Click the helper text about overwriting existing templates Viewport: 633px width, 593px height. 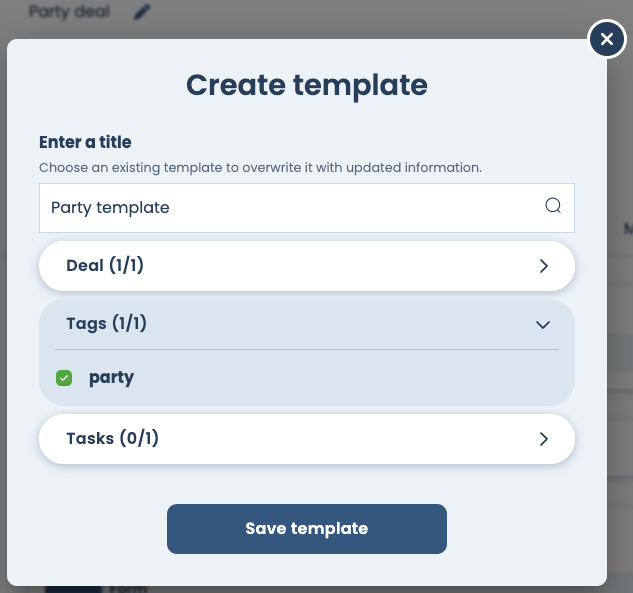(260, 167)
